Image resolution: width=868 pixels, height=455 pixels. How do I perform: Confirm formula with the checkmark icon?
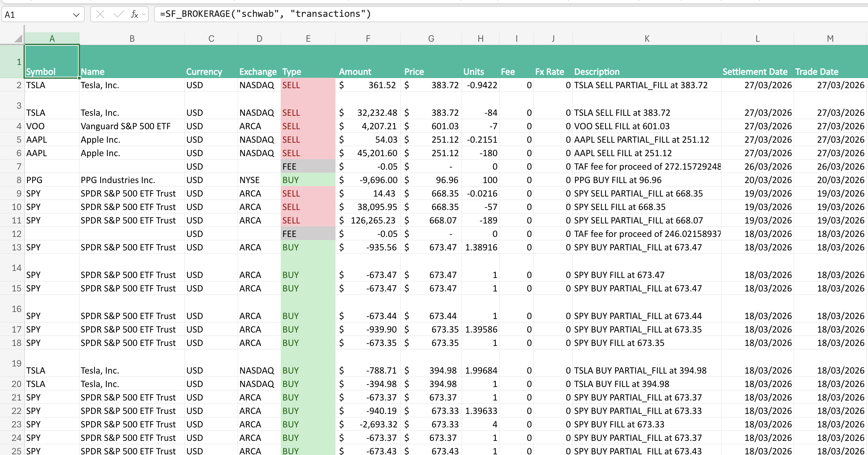pos(119,14)
